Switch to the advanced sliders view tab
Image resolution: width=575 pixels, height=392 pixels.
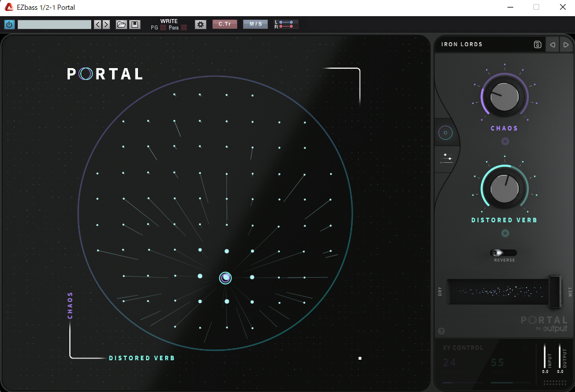click(x=446, y=159)
